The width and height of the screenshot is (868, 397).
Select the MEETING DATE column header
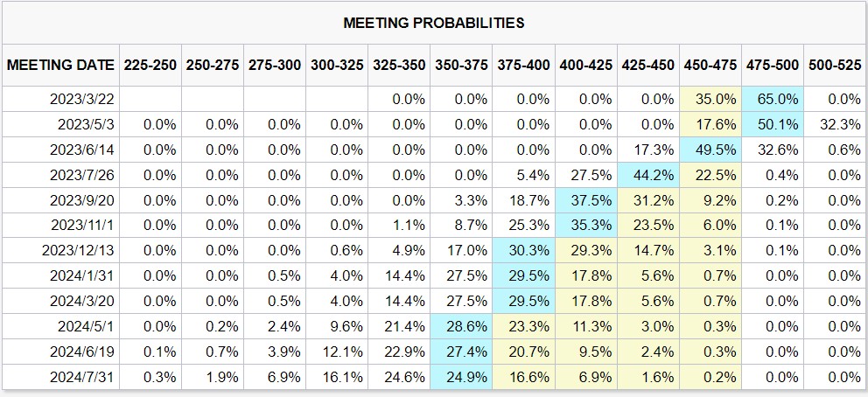(60, 66)
